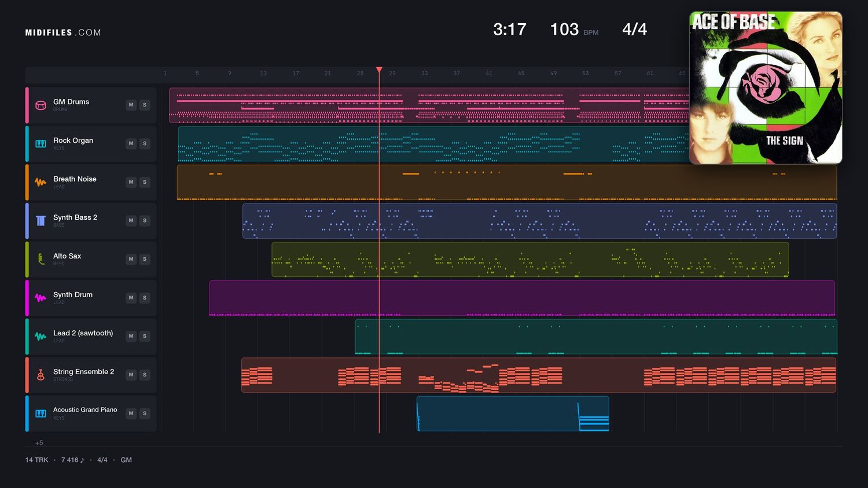Click the 3:17 song duration
The width and height of the screenshot is (868, 488).
(510, 29)
